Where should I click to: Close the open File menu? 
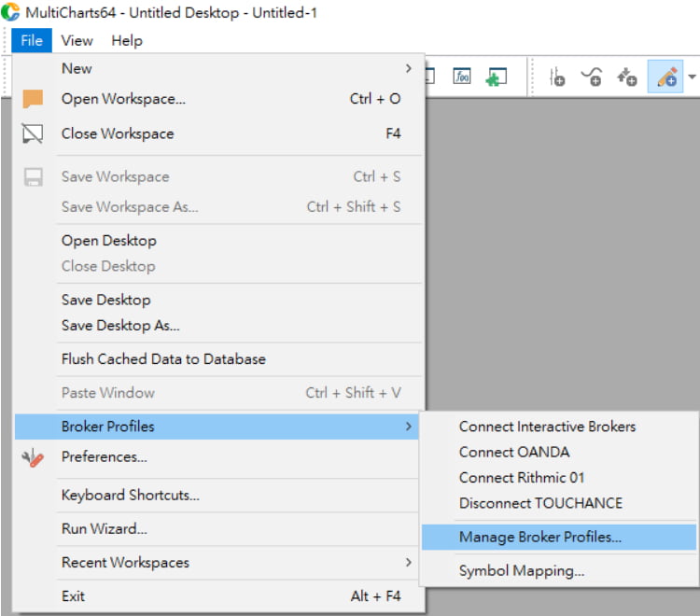click(32, 41)
